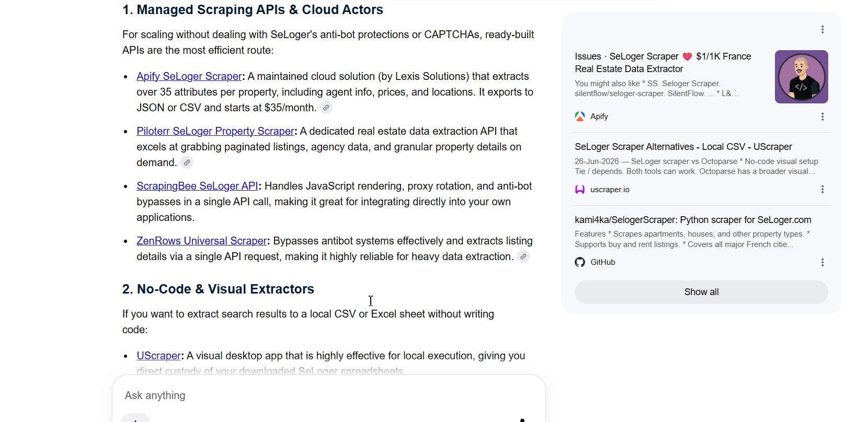Open the Piloterr SeLoger Property Scraper link
Image resolution: width=868 pixels, height=422 pixels.
(x=215, y=131)
